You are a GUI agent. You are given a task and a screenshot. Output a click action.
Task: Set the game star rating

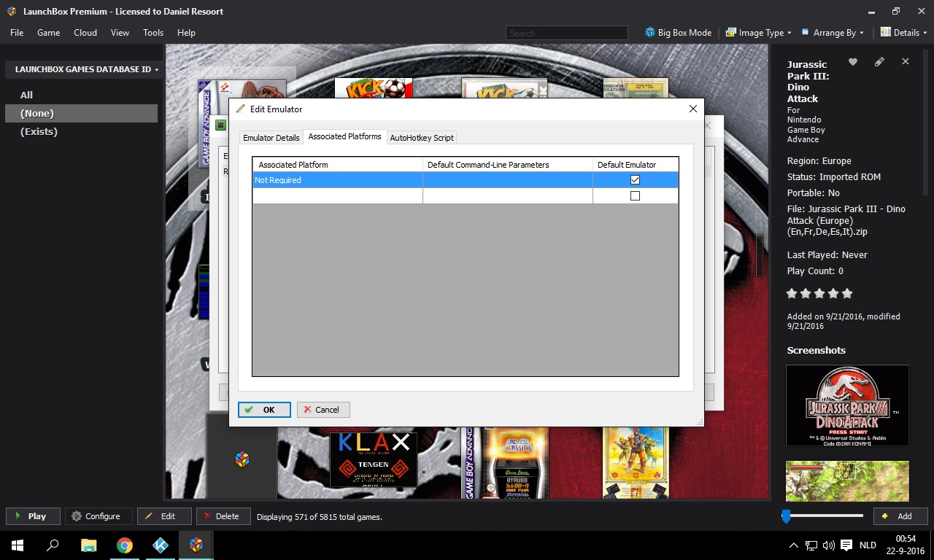819,293
